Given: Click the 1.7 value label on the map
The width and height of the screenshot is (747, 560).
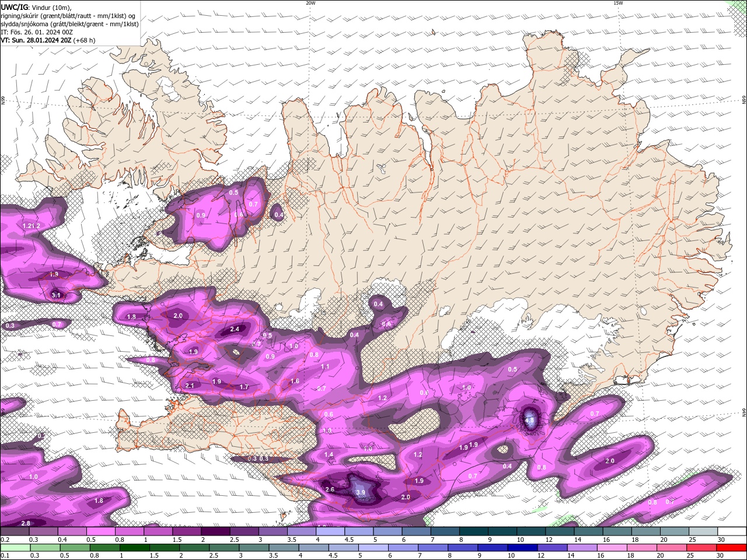Looking at the screenshot, I should coord(245,387).
